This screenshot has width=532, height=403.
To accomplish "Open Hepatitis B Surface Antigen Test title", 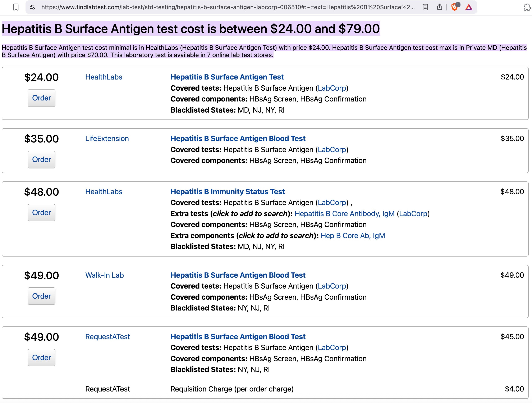I will click(227, 77).
